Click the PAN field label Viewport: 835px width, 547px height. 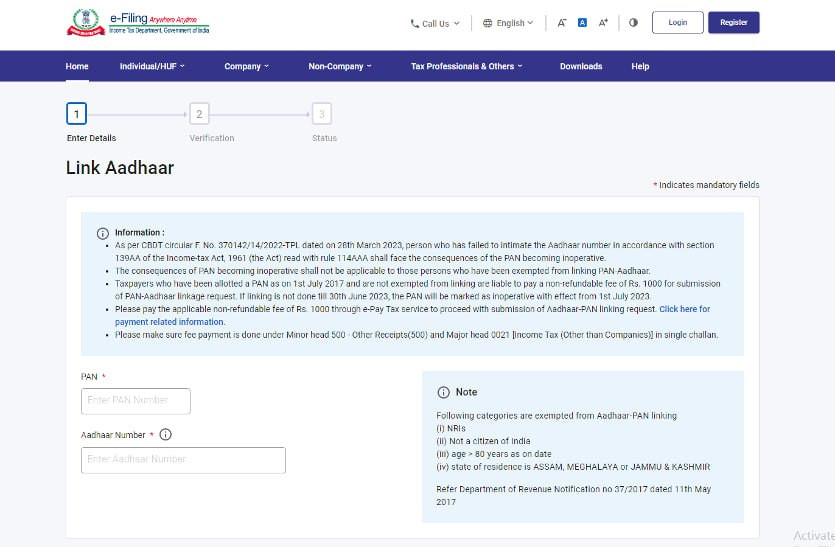(89, 377)
